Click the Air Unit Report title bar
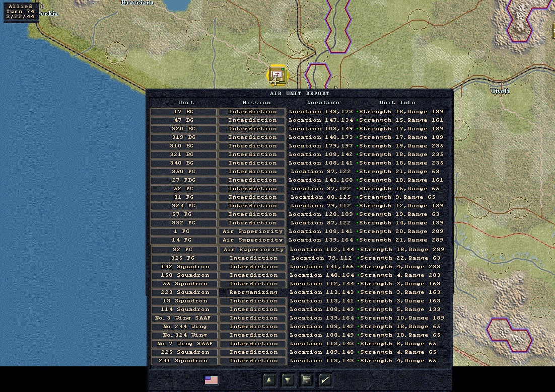This screenshot has height=392, width=555. pos(300,94)
